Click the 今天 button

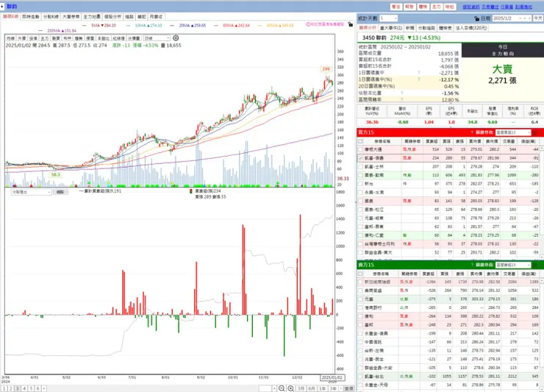tap(538, 18)
